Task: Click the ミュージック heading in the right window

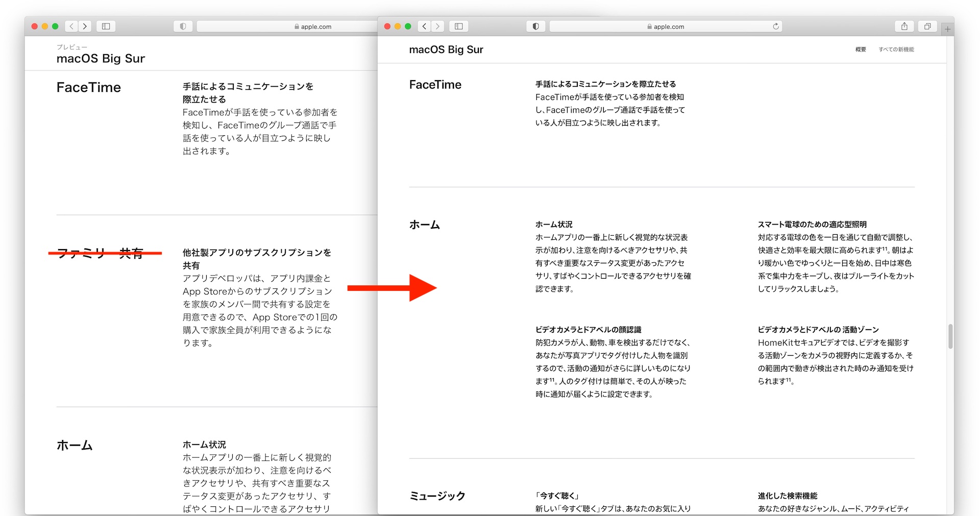Action: tap(437, 496)
